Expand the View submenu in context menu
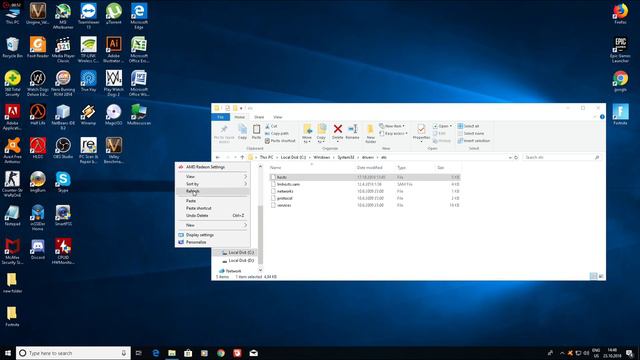The height and width of the screenshot is (360, 640). (x=212, y=177)
